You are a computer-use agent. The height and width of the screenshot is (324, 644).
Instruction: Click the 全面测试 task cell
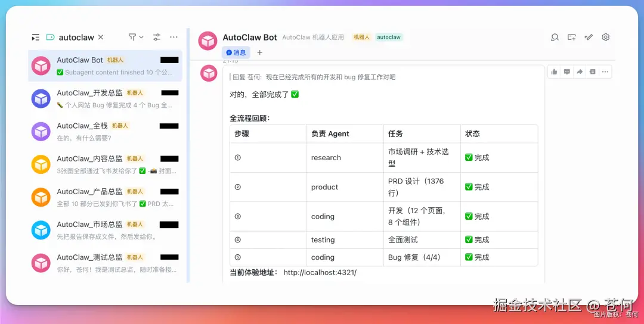point(422,240)
